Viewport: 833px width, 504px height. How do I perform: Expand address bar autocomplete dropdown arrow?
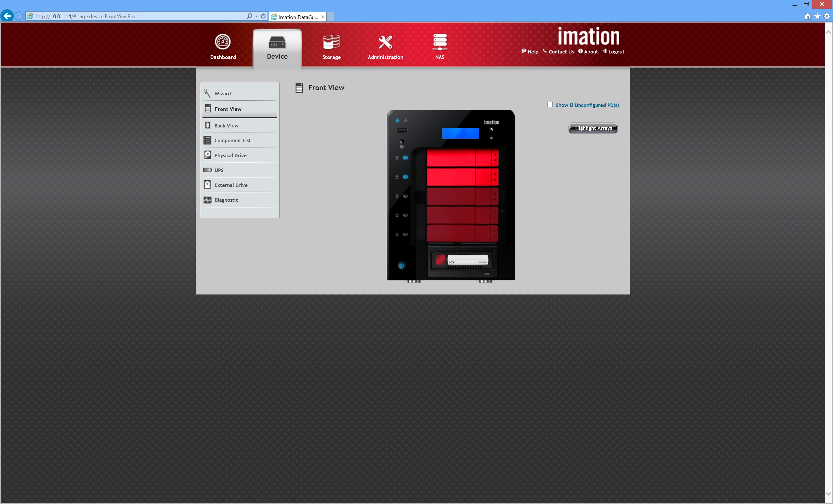click(x=256, y=16)
